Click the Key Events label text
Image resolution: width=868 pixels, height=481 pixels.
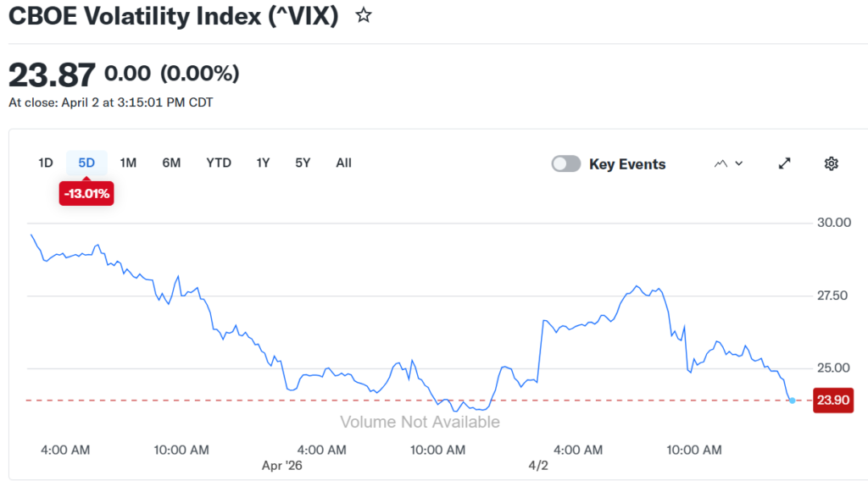tap(627, 164)
